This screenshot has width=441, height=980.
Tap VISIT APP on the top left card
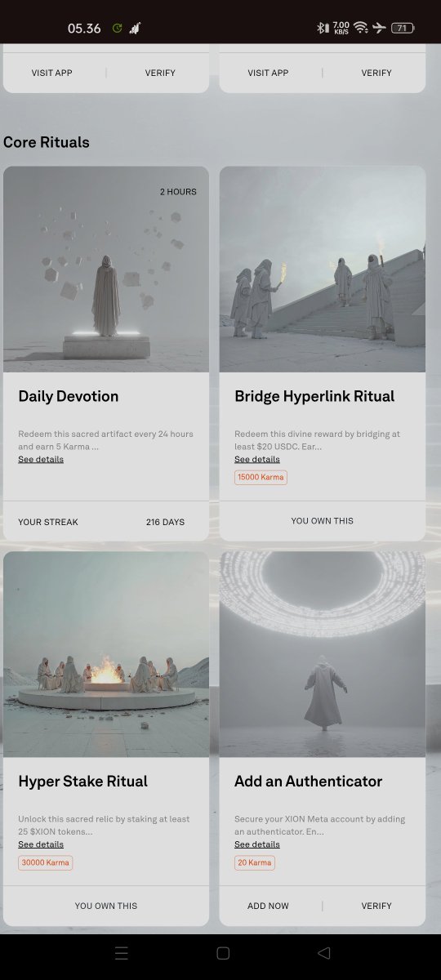(x=52, y=73)
